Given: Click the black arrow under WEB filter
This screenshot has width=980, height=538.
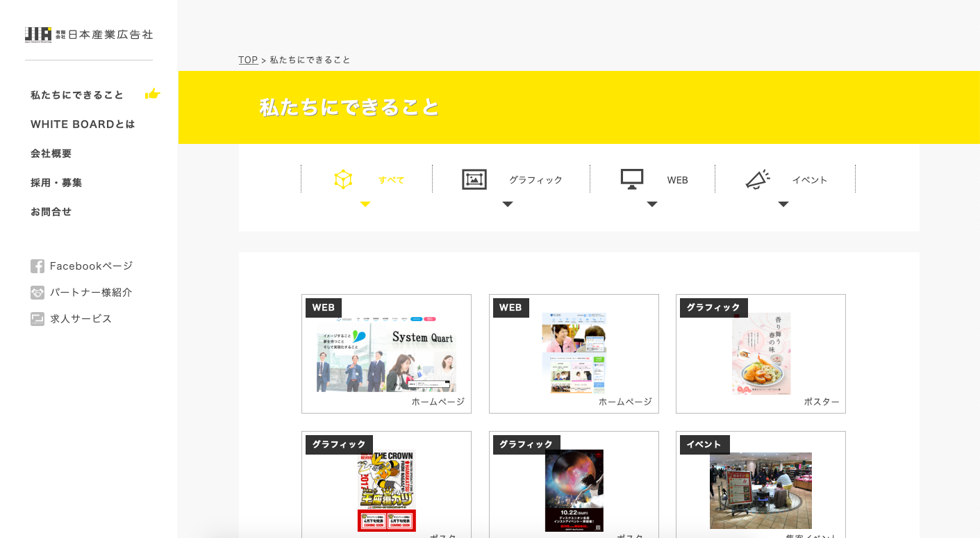Looking at the screenshot, I should [x=652, y=204].
